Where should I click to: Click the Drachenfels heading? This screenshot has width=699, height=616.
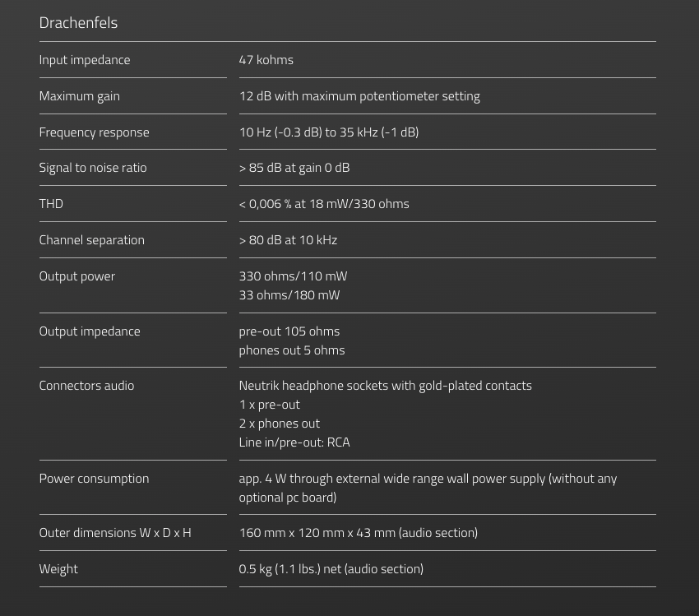click(x=78, y=23)
